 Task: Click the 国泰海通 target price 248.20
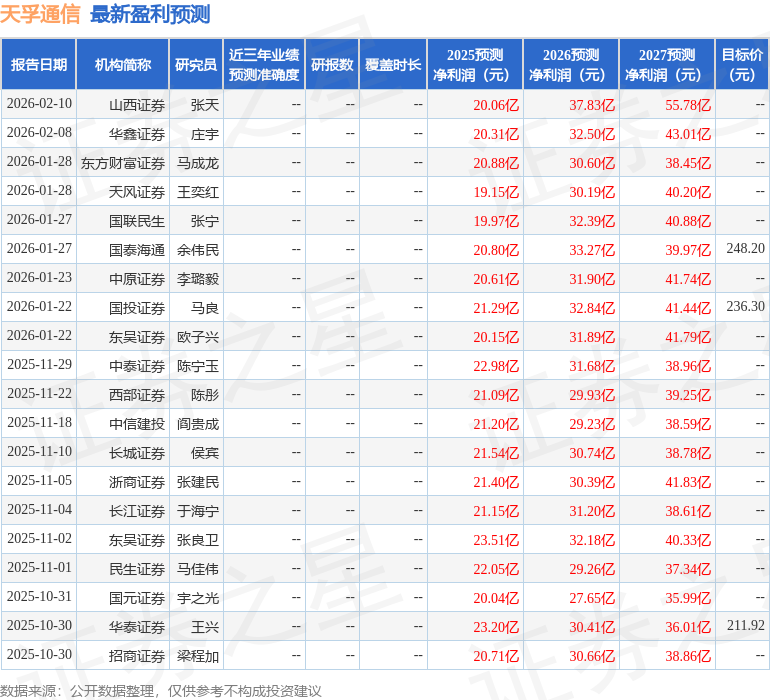tap(745, 249)
